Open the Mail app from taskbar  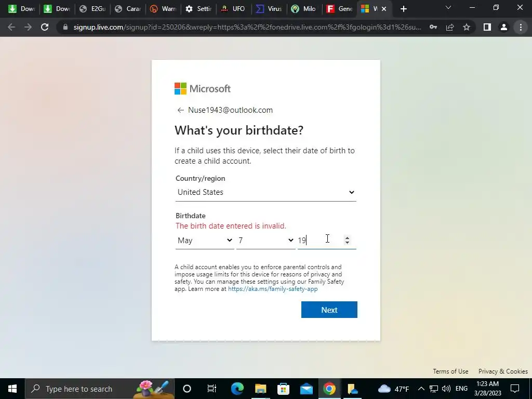coord(307,389)
